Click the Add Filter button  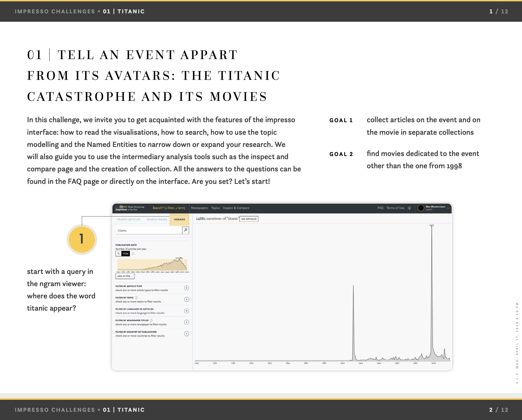click(x=125, y=276)
